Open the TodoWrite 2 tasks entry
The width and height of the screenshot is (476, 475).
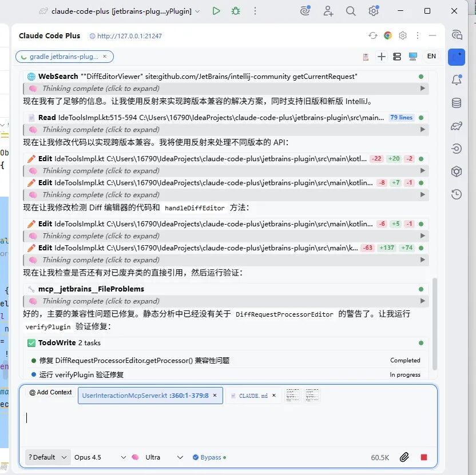click(x=226, y=343)
